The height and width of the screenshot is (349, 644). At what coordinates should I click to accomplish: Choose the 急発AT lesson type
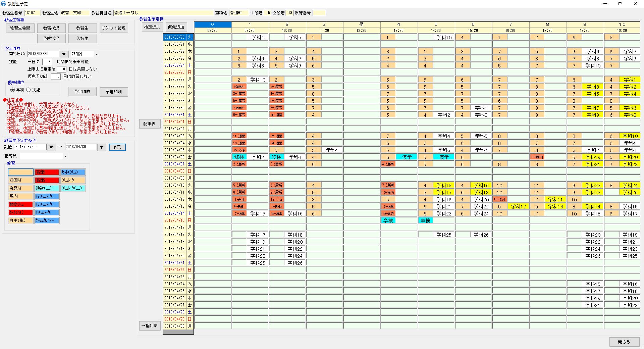click(21, 188)
